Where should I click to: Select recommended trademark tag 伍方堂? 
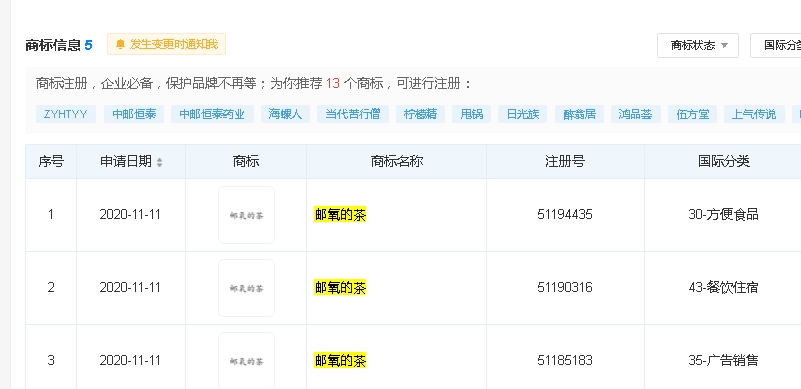(692, 114)
